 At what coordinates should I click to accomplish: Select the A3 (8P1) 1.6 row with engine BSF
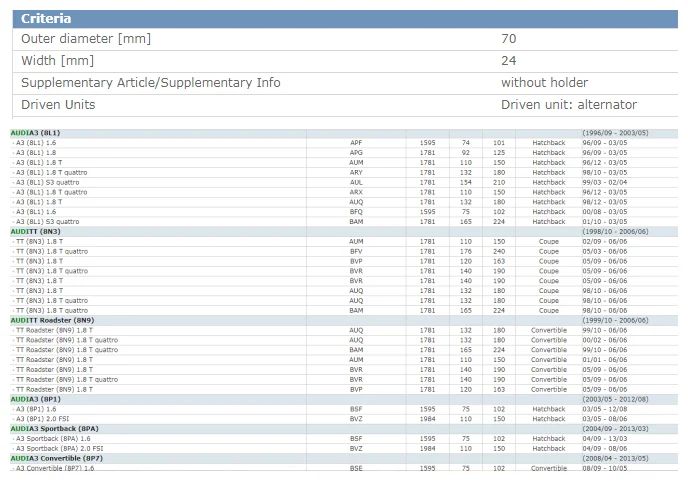(344, 409)
